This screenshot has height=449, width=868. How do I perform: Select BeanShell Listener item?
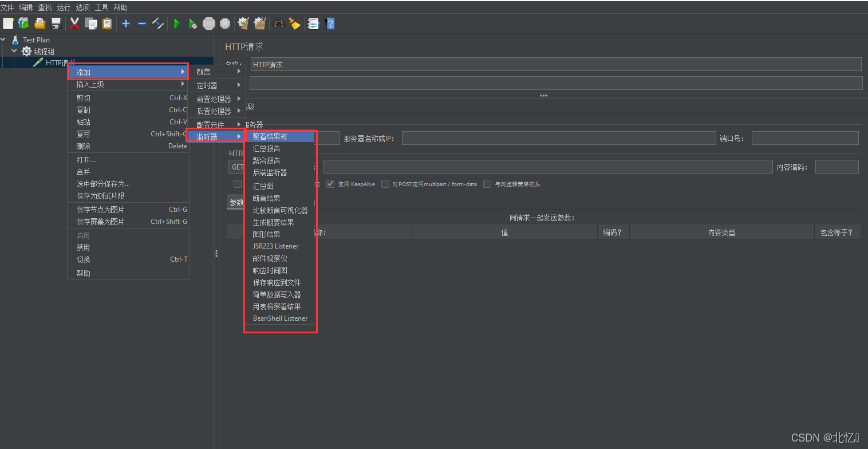point(280,318)
